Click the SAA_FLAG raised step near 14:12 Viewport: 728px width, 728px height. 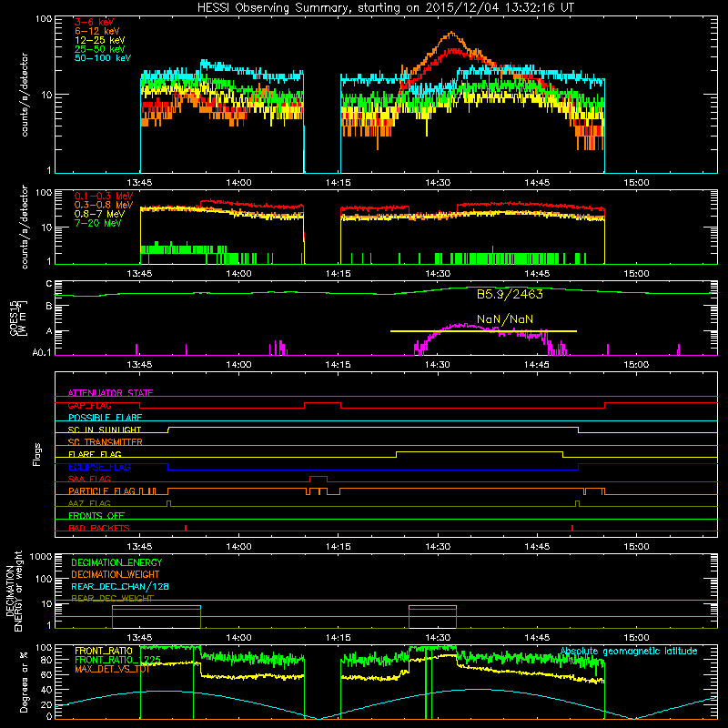(x=318, y=479)
